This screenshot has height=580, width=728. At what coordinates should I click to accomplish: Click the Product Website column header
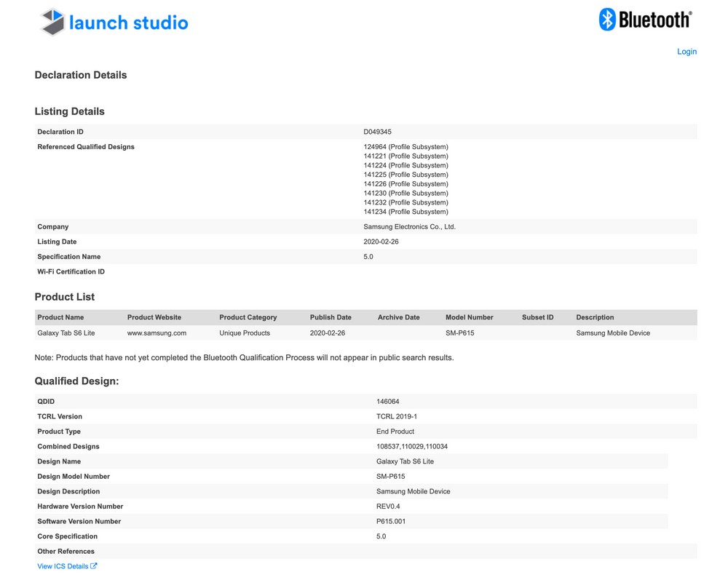click(x=154, y=317)
